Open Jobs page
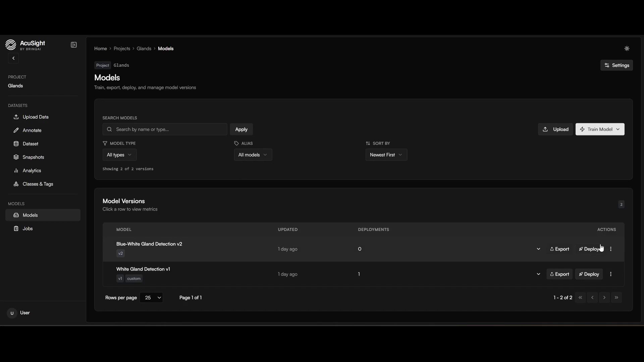 [x=43, y=229]
